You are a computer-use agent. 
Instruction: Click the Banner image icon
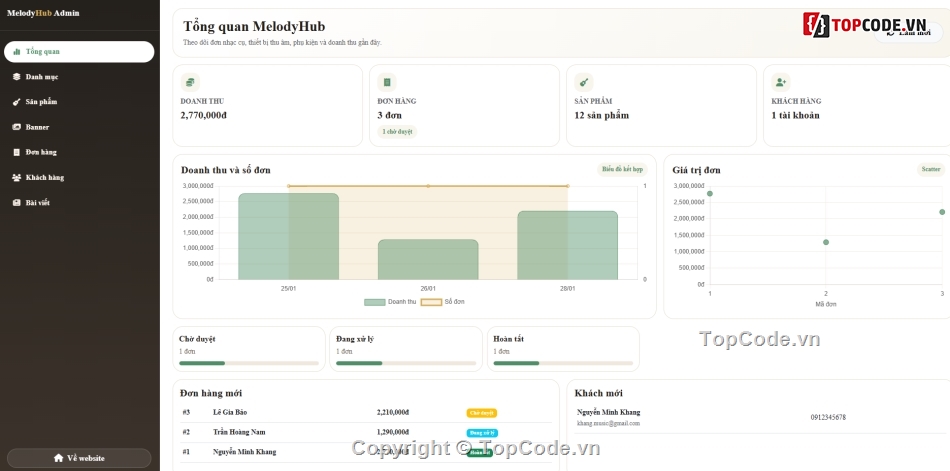[16, 127]
